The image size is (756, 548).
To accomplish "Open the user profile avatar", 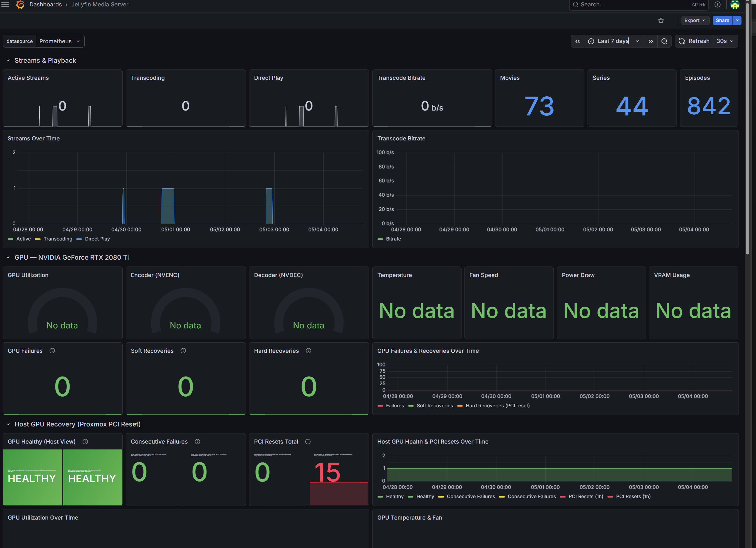I will 735,4.
